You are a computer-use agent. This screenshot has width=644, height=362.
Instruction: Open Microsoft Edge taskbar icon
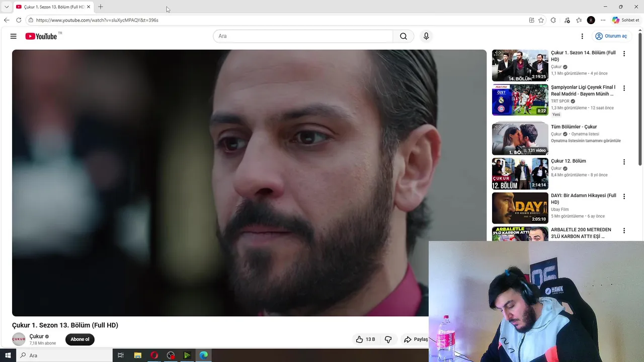203,355
